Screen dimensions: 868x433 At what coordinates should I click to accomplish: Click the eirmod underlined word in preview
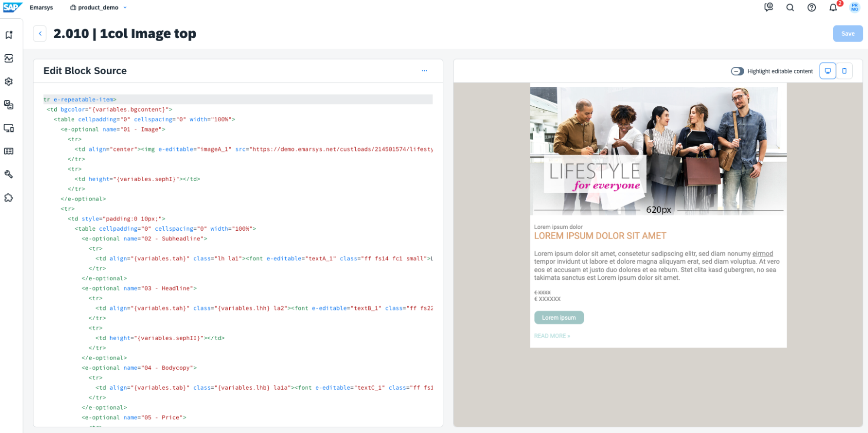(762, 254)
